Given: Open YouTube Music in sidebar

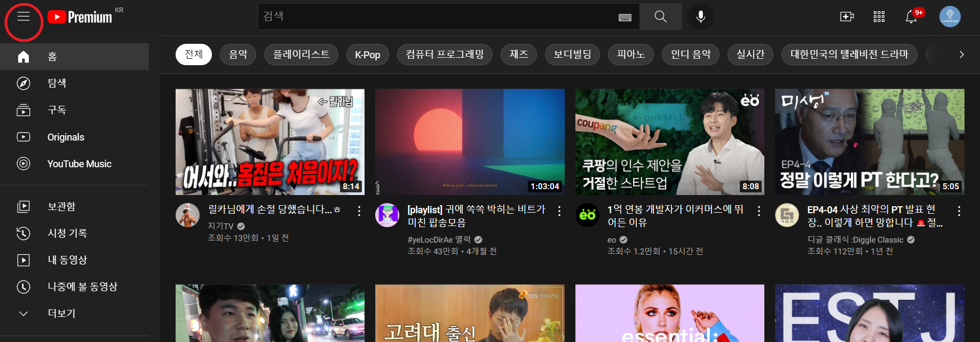Looking at the screenshot, I should [x=75, y=164].
